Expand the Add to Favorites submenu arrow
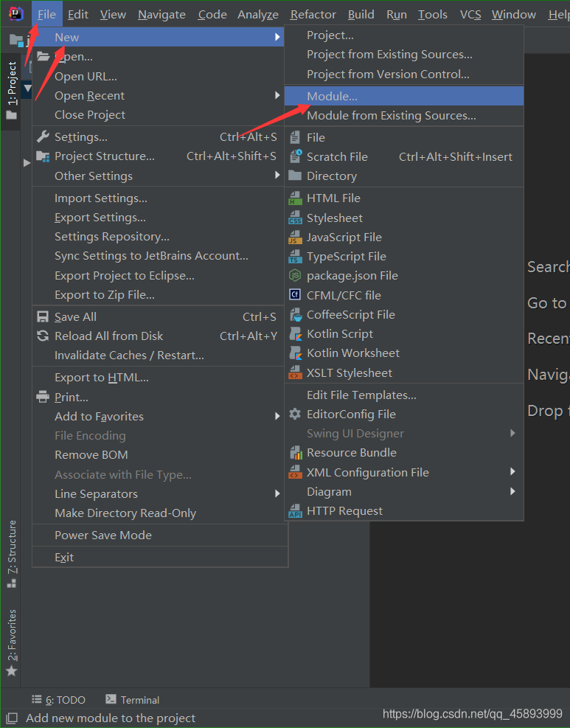Viewport: 570px width, 728px height. pos(277,416)
